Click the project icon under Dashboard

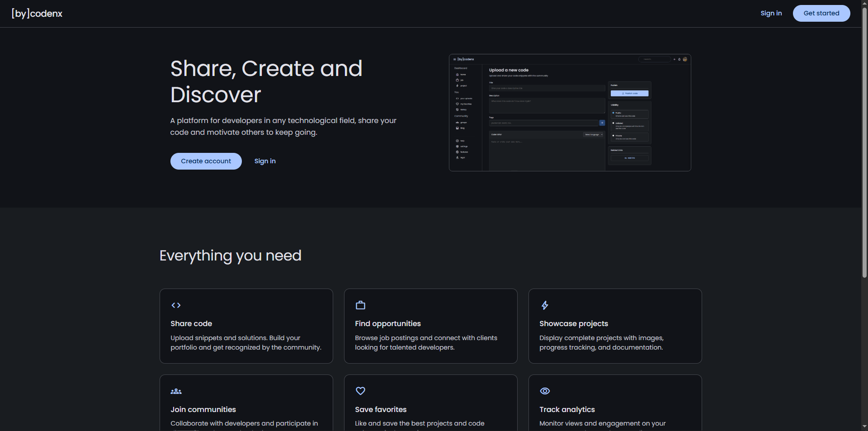point(457,85)
